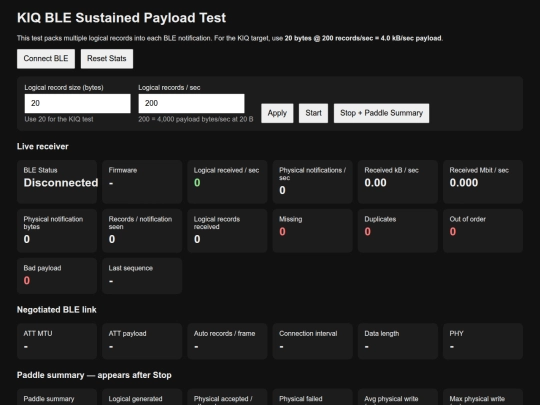Start the payload test

point(313,113)
